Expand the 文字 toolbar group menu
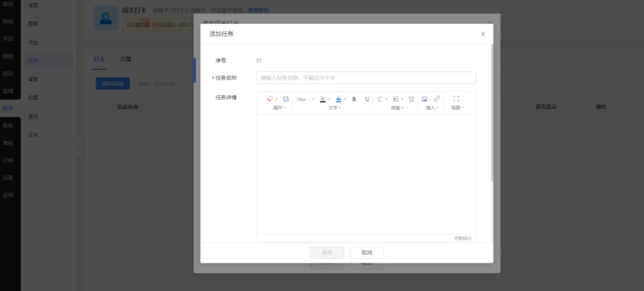644x291 pixels. [334, 108]
